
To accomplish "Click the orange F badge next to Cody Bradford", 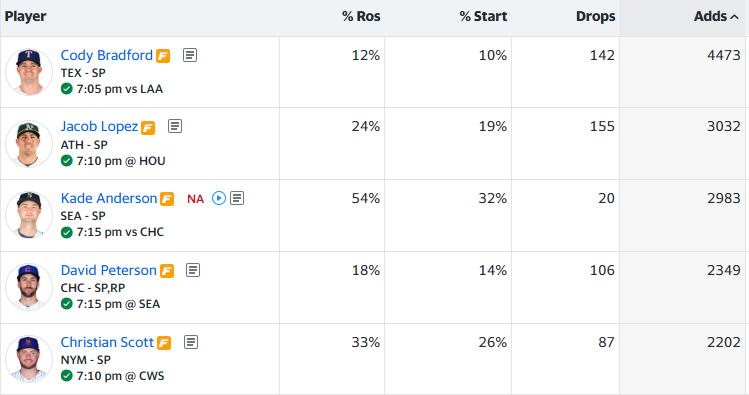I will 163,56.
